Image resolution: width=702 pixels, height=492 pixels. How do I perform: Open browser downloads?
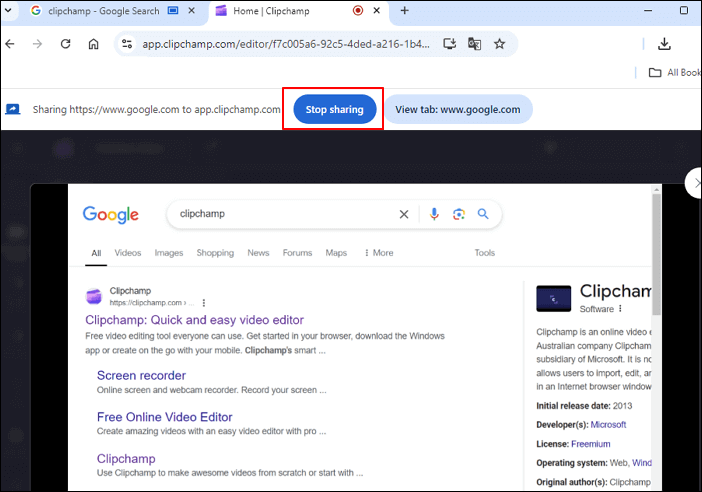pos(664,44)
